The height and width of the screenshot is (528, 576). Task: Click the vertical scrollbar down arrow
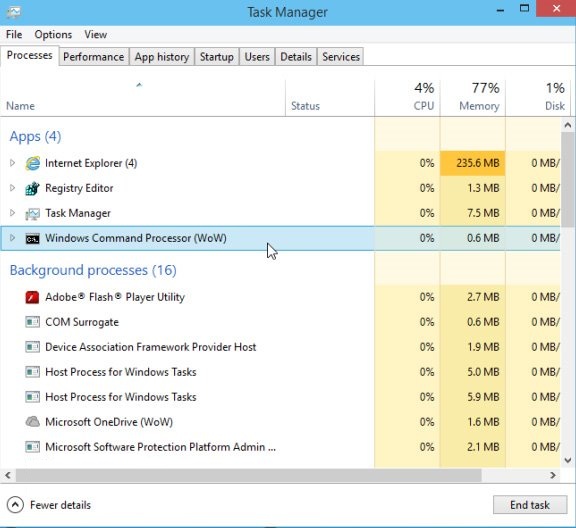point(568,460)
